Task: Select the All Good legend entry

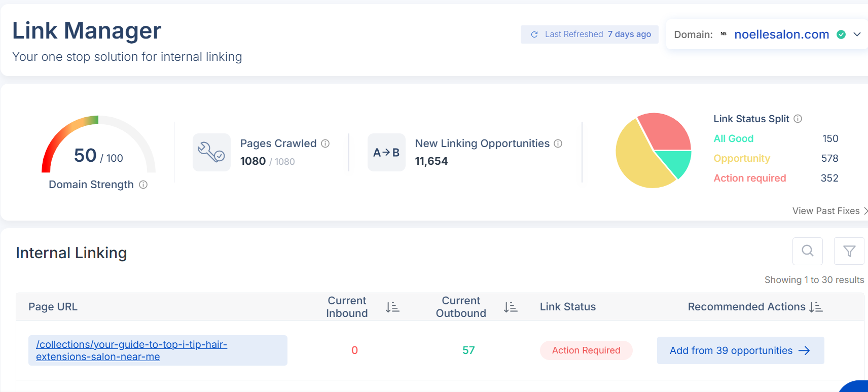Action: click(733, 138)
